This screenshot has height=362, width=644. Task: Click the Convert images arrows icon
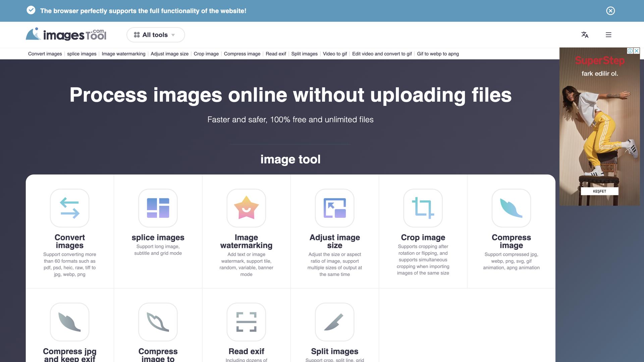(x=69, y=208)
